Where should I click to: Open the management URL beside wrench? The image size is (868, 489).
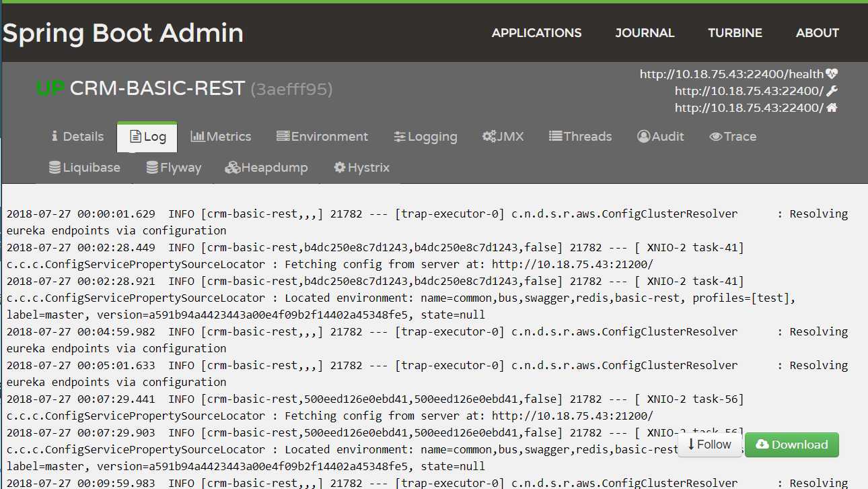(749, 91)
